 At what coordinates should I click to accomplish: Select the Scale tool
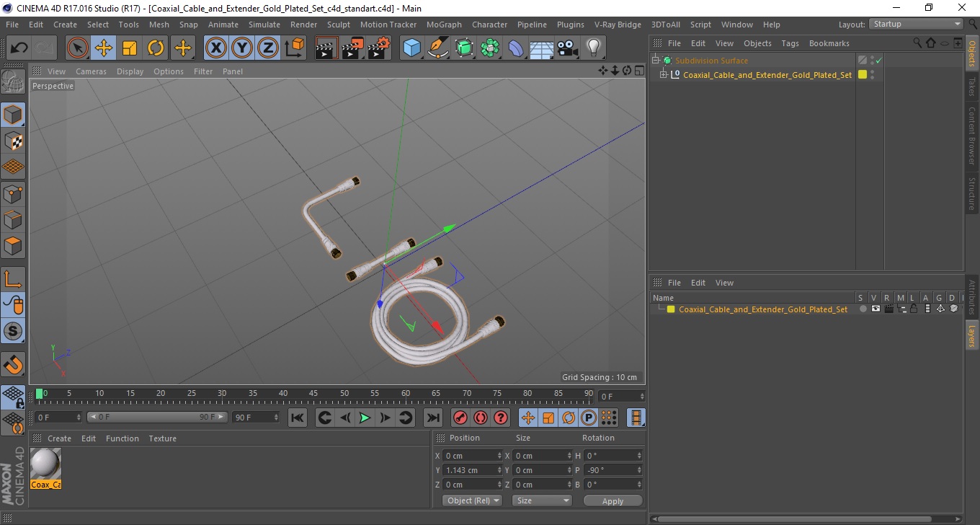130,48
